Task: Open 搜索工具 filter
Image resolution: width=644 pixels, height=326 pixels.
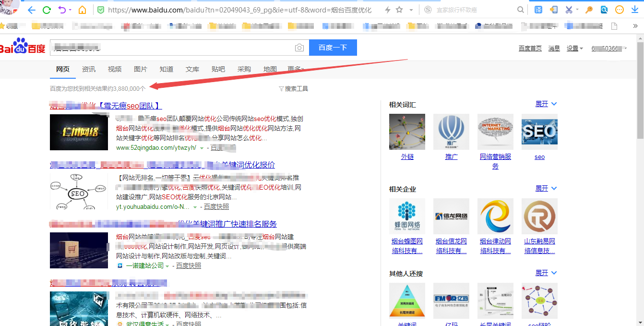Action: 293,89
